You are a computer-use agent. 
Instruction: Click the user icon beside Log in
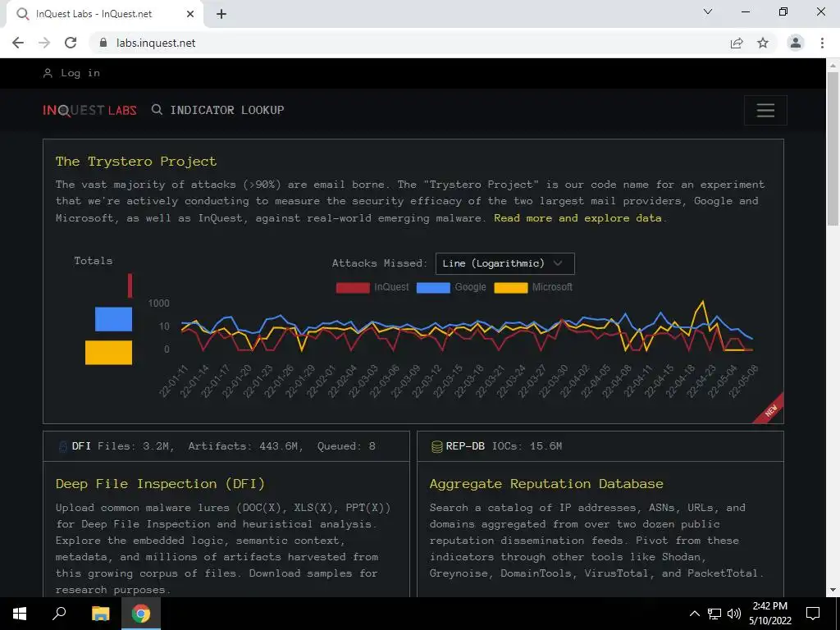click(x=48, y=73)
